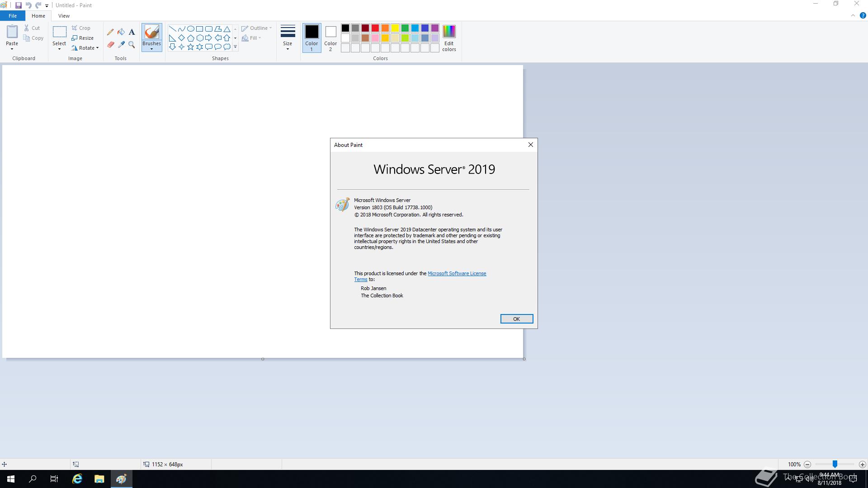Image resolution: width=868 pixels, height=488 pixels.
Task: Click the 100% zoom level text
Action: [x=794, y=465]
